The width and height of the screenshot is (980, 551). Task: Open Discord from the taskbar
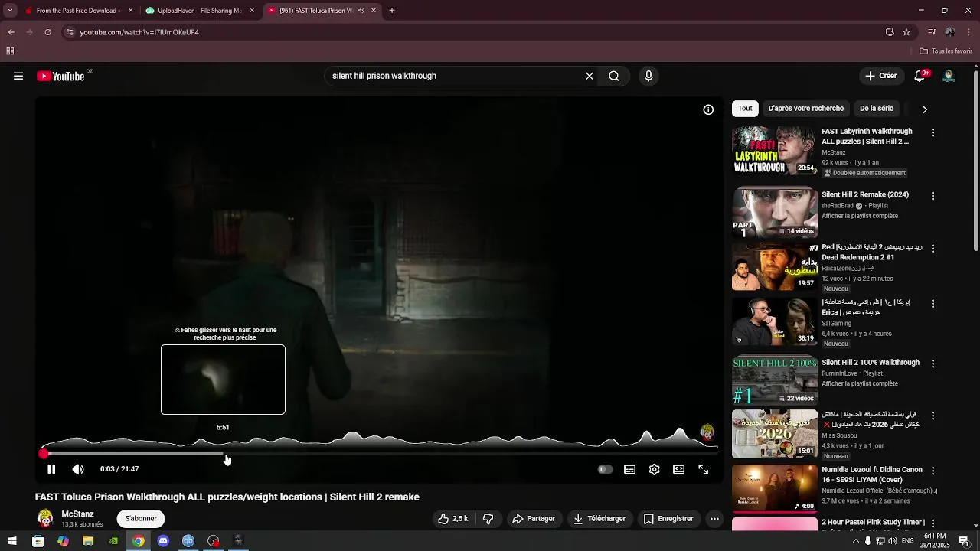163,541
